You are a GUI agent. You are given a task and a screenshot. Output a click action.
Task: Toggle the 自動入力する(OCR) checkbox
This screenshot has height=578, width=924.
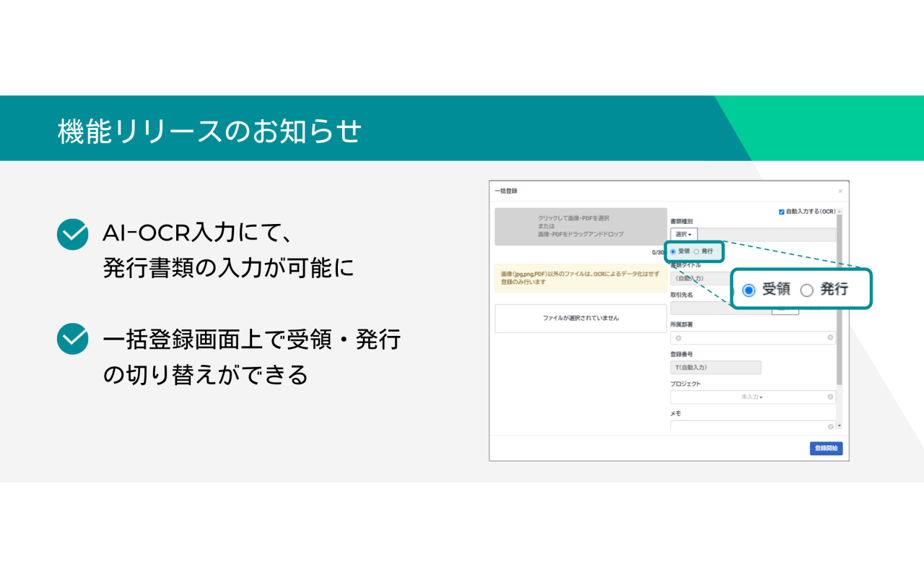[782, 212]
